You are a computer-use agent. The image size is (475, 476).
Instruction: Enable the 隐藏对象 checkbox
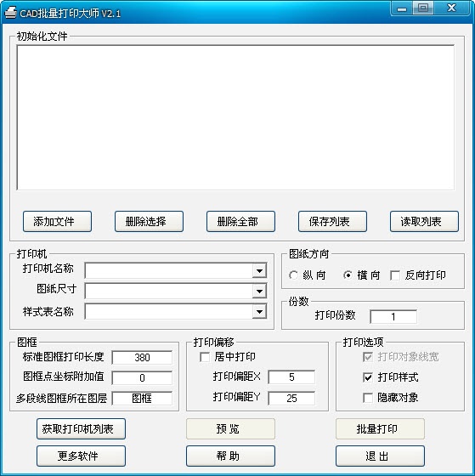click(368, 398)
